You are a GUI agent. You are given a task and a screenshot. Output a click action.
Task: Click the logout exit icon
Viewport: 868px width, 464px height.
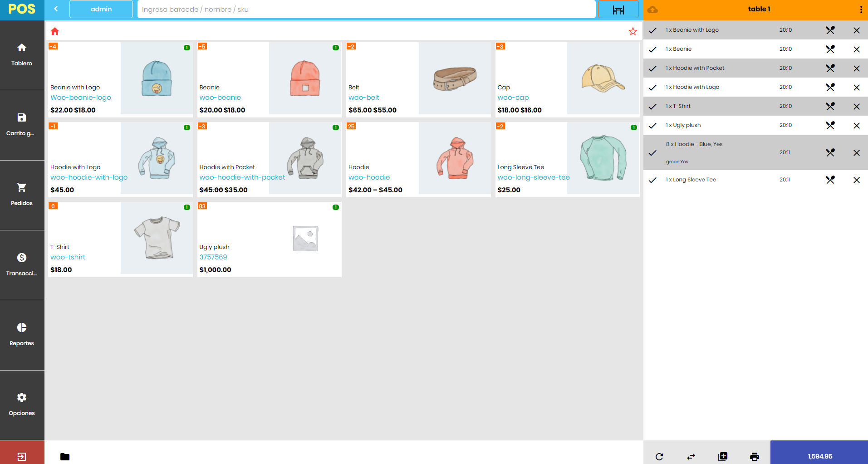pyautogui.click(x=22, y=456)
